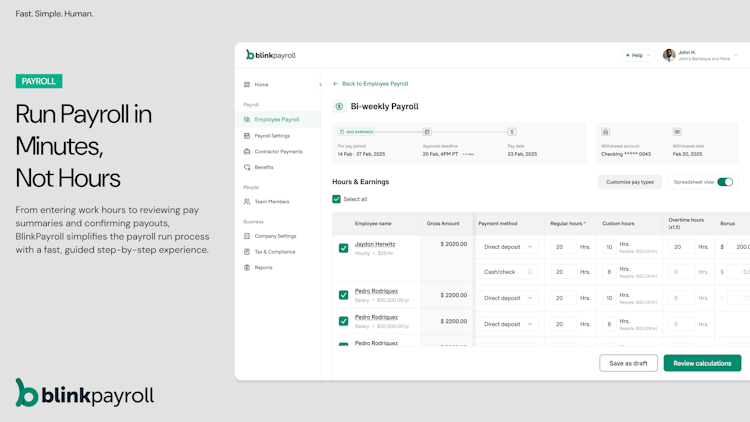Click the Employee Payroll sidebar icon

coord(247,120)
